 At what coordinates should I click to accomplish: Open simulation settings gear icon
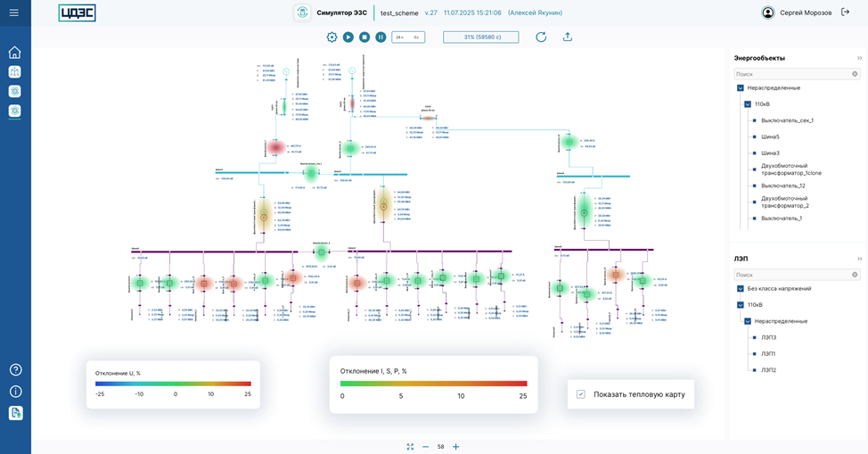point(332,37)
